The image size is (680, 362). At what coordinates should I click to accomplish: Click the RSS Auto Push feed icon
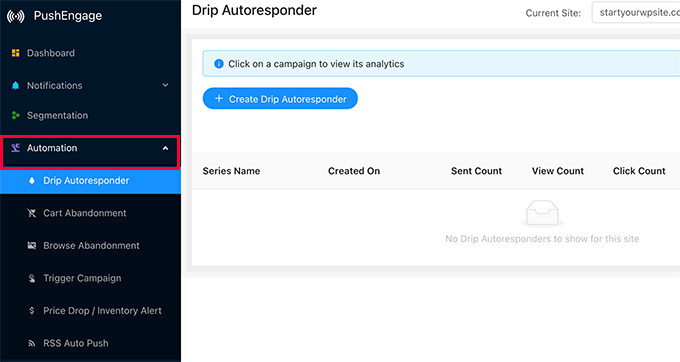[x=32, y=343]
